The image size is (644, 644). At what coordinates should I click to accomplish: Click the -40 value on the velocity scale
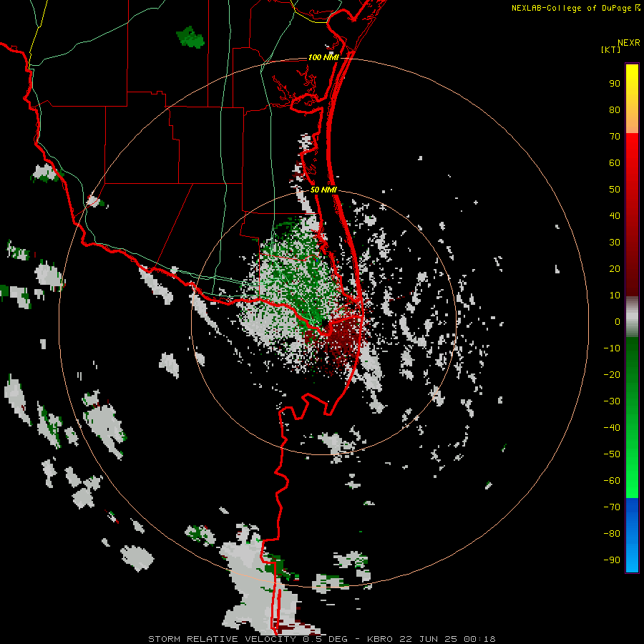click(x=612, y=428)
